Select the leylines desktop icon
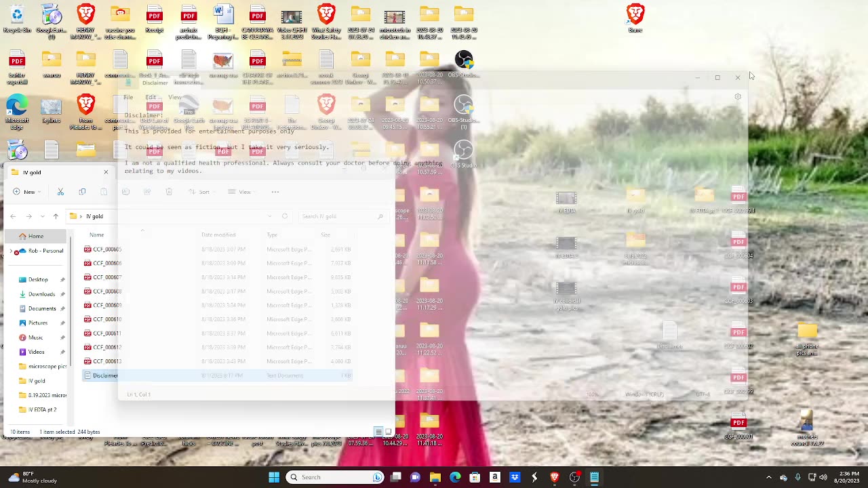 pos(51,112)
